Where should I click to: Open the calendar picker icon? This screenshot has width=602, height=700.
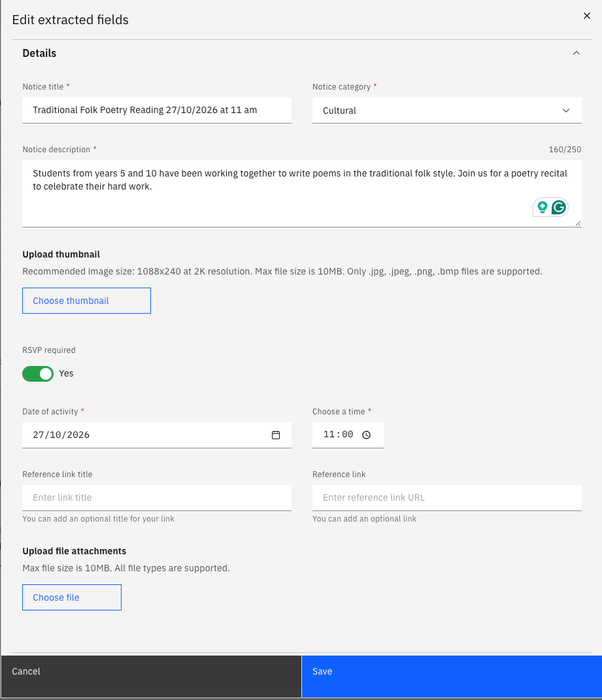[276, 435]
